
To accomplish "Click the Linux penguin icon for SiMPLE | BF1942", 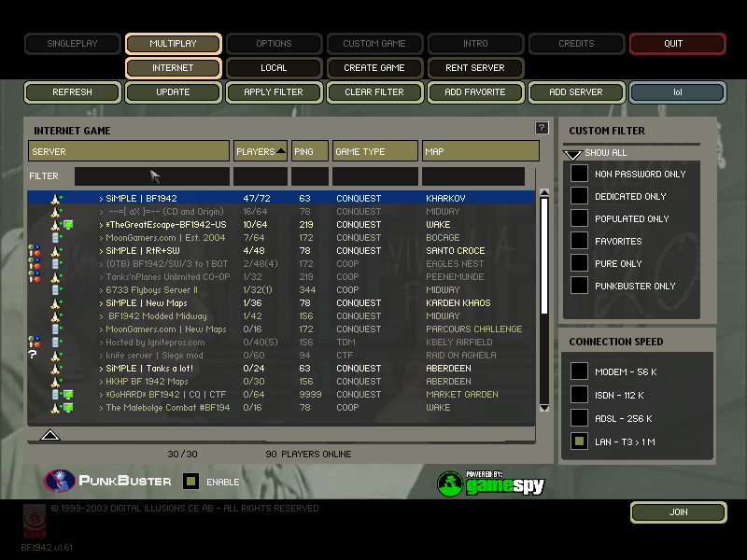I will point(56,199).
